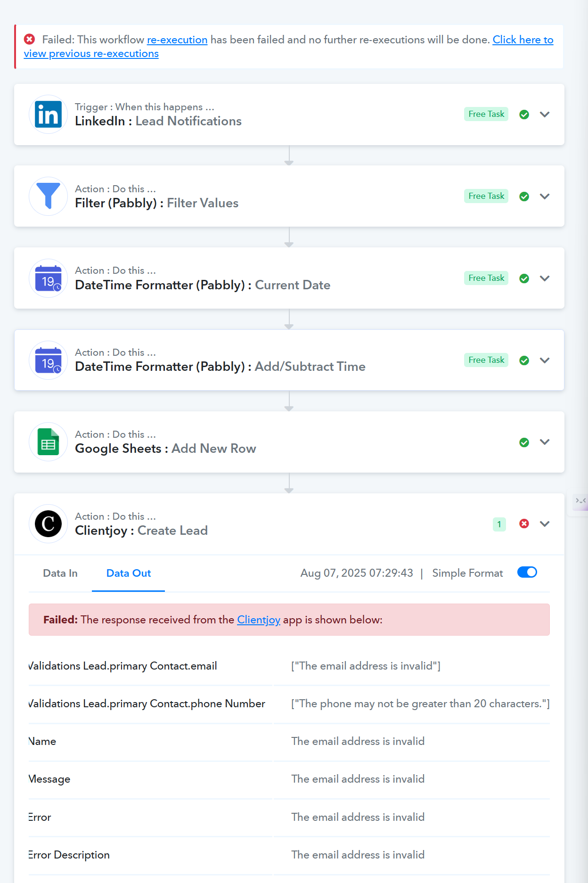Click the Name row label
588x883 pixels.
pos(42,741)
